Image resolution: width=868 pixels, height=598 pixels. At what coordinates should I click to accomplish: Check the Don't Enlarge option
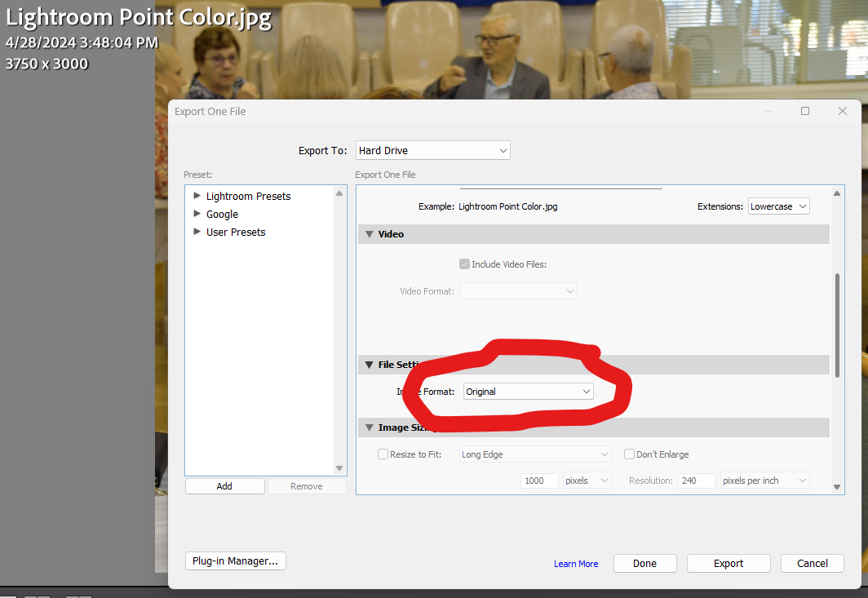tap(627, 454)
